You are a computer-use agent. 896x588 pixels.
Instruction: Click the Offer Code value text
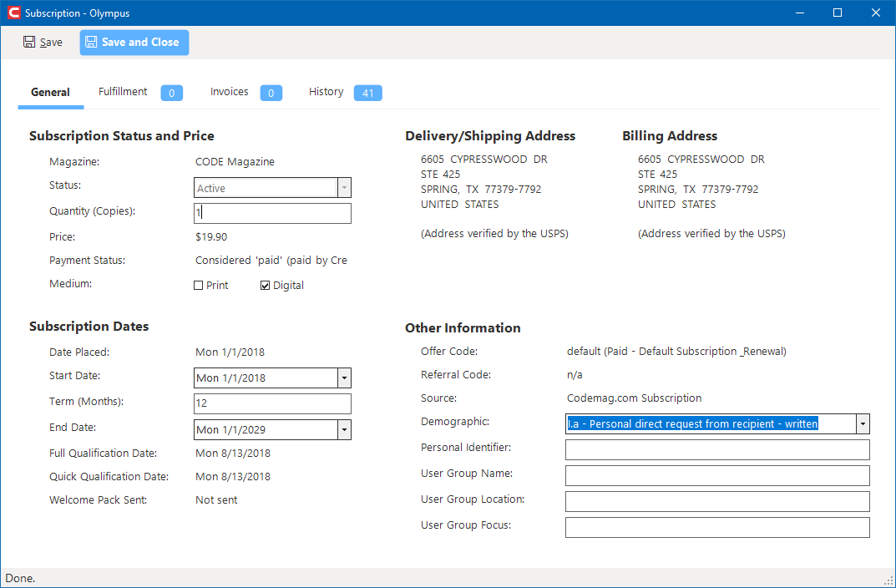coord(676,352)
